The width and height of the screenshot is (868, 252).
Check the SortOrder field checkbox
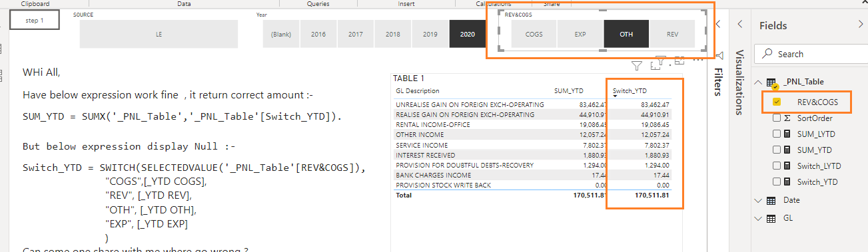(777, 118)
